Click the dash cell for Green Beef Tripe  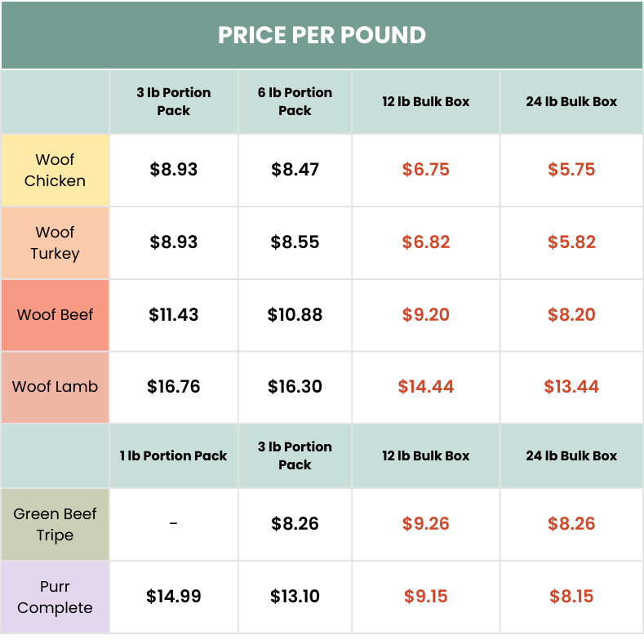pos(173,524)
